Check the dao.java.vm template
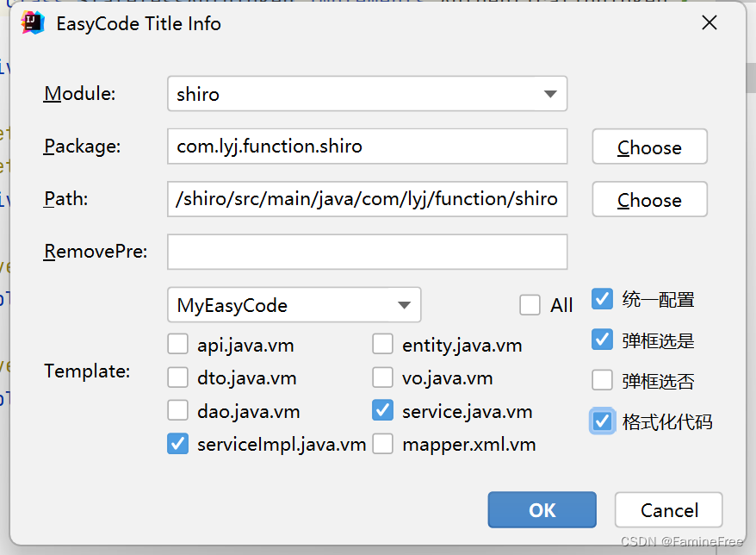756x555 pixels. (178, 411)
